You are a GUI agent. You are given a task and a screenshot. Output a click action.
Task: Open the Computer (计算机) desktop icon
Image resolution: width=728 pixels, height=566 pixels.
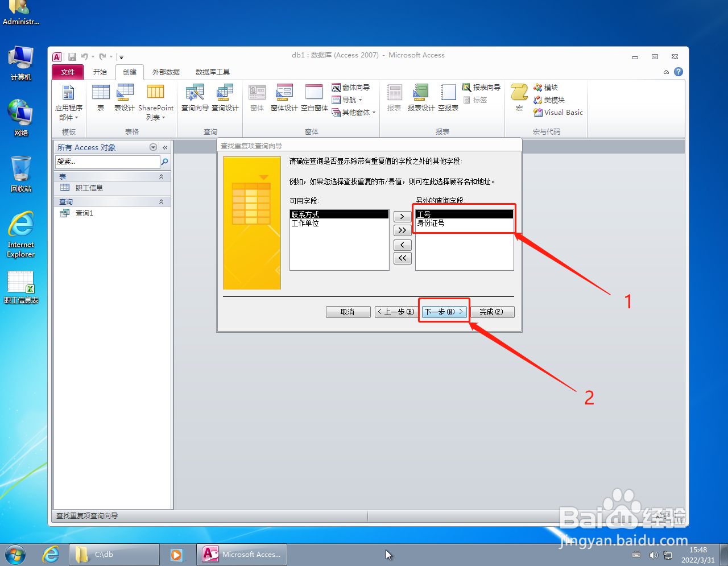click(x=21, y=64)
